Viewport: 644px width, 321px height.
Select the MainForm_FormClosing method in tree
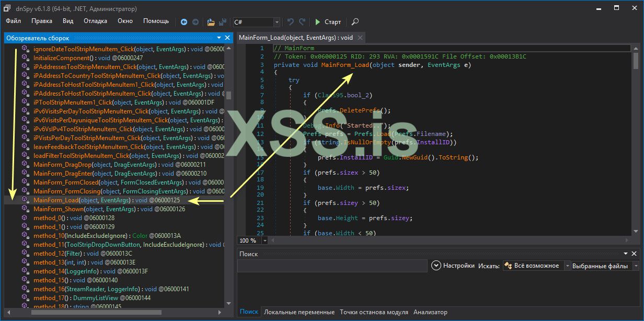point(68,191)
